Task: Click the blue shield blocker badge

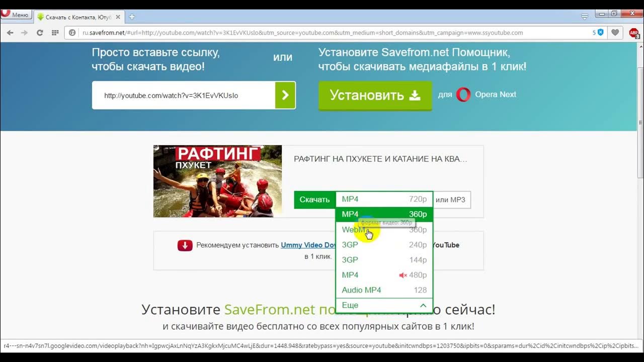Action: (600, 33)
